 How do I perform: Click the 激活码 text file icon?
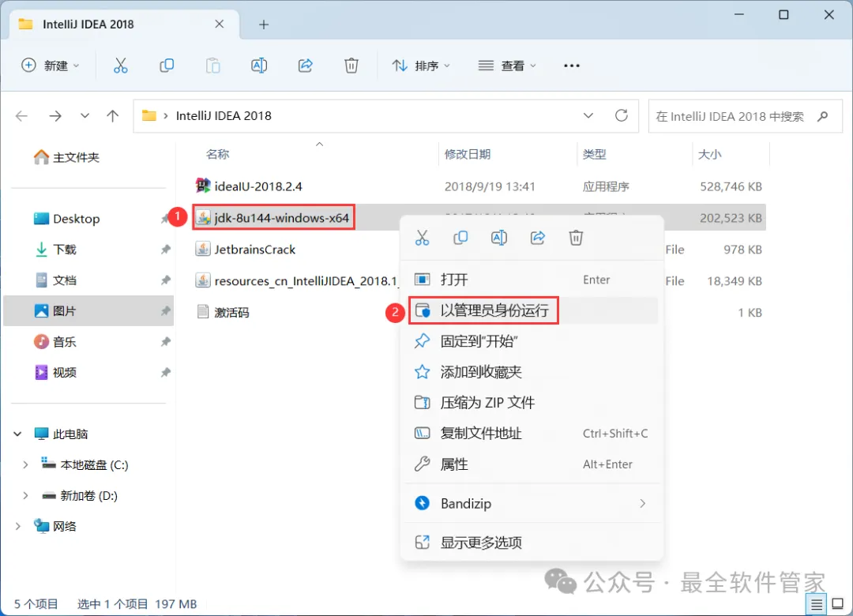tap(203, 312)
